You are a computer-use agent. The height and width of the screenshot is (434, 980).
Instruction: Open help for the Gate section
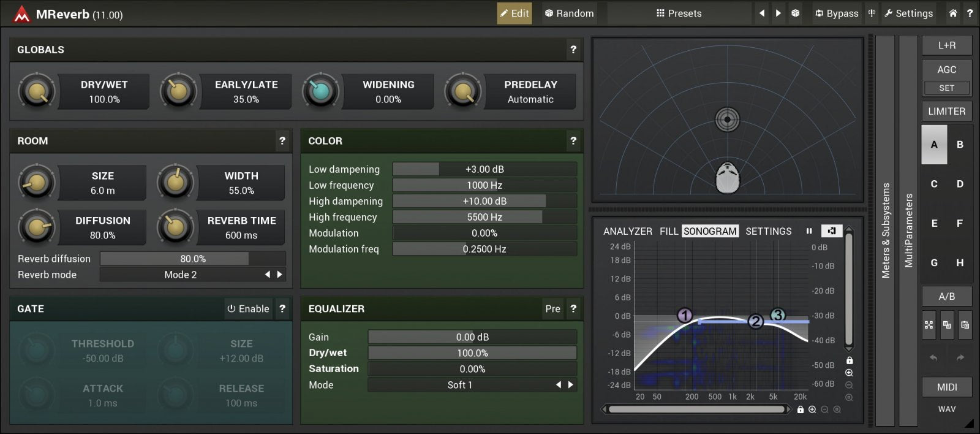(x=282, y=308)
